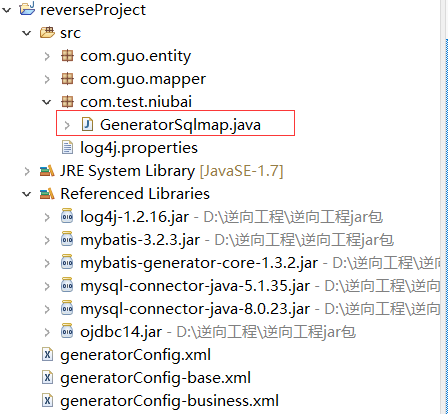Click the GeneratorSqlmap.java file icon

tap(87, 124)
